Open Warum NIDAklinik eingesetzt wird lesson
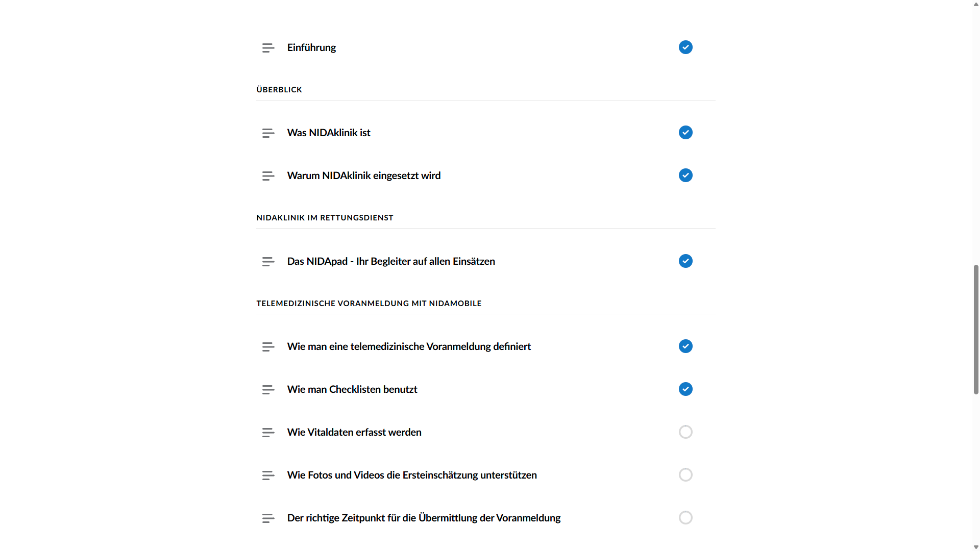This screenshot has width=980, height=551. pos(364,176)
